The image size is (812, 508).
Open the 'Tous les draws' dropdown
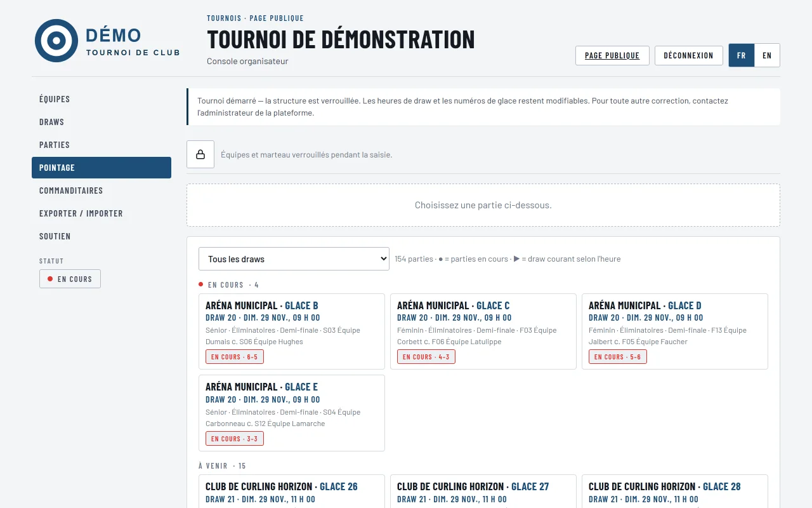294,258
